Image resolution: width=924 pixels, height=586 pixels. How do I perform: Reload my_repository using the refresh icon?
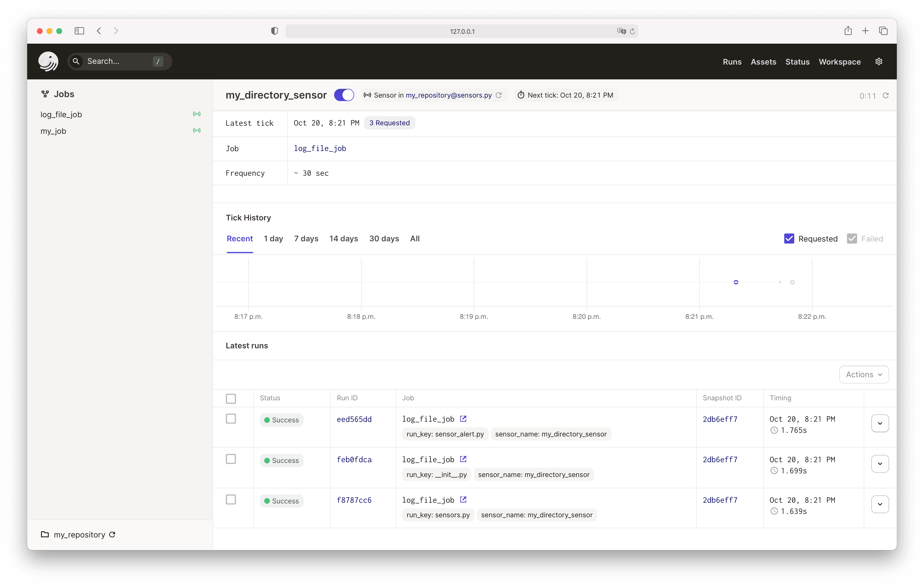pos(112,535)
